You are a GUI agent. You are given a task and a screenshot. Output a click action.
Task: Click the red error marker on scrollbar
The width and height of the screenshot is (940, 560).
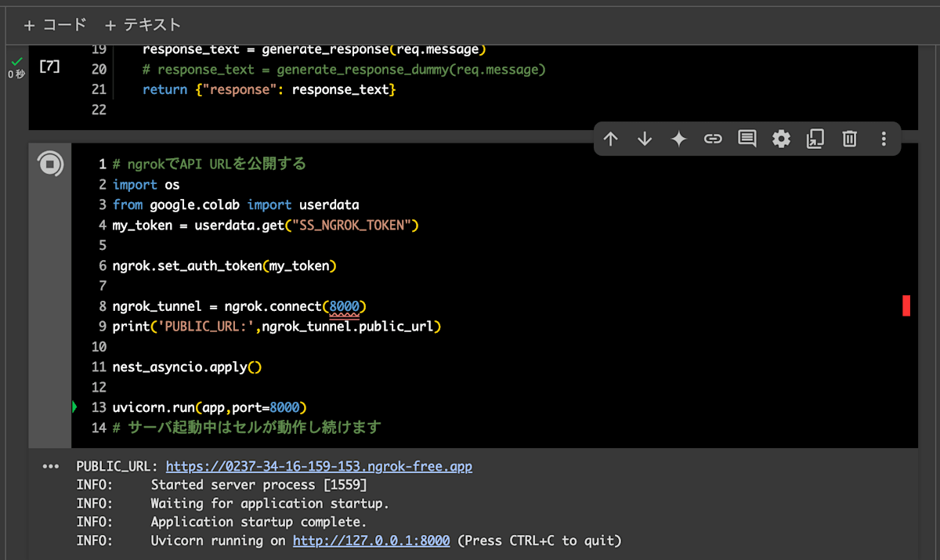coord(906,305)
